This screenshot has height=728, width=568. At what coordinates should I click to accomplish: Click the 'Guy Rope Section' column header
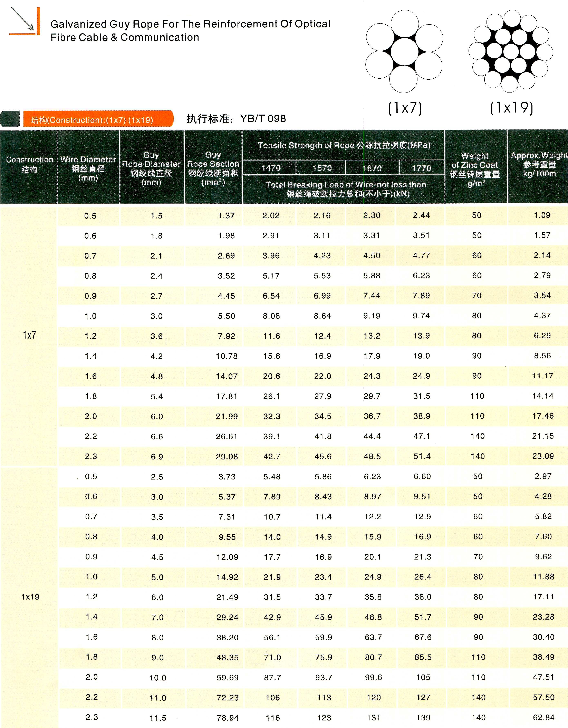point(213,169)
